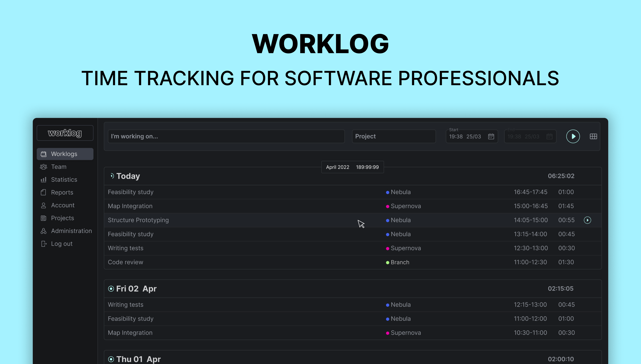Click the pink Supernova dot on the Map Integration row
Viewport: 641px width, 364px height.
(387, 207)
